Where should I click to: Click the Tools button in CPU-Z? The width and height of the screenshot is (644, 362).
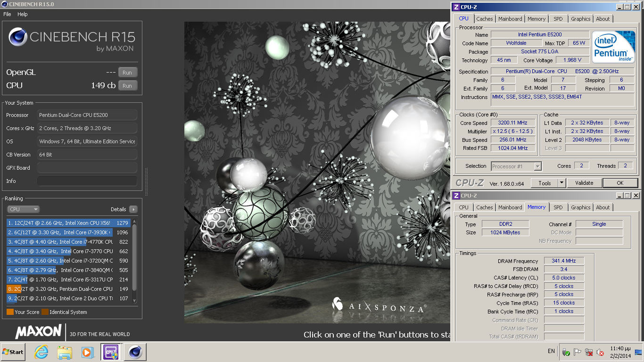[x=545, y=183]
